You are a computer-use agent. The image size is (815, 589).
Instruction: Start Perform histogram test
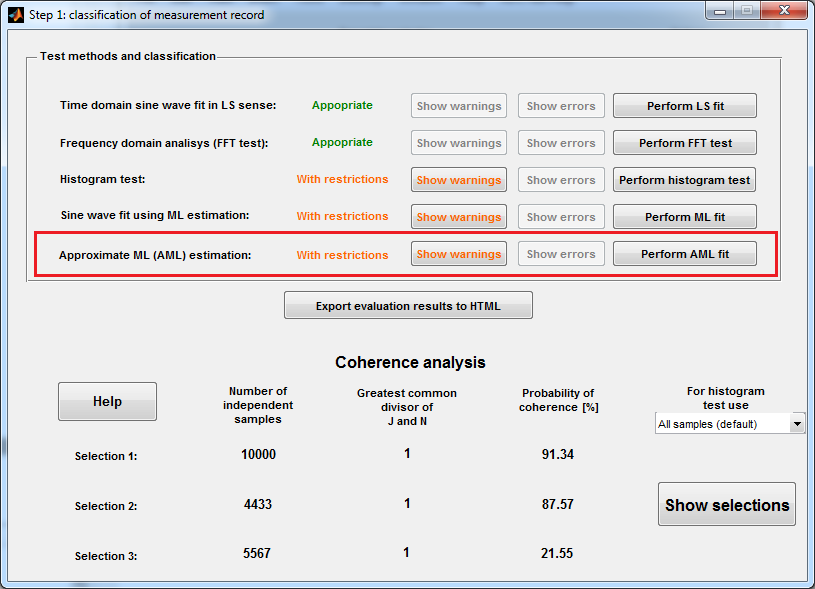pyautogui.click(x=685, y=180)
